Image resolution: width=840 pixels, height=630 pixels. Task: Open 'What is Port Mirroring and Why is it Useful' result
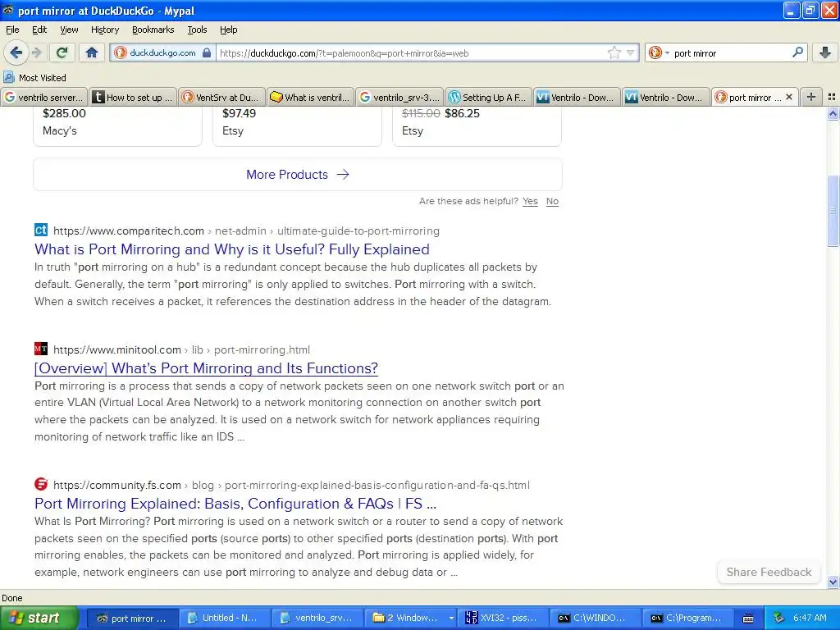pyautogui.click(x=232, y=249)
